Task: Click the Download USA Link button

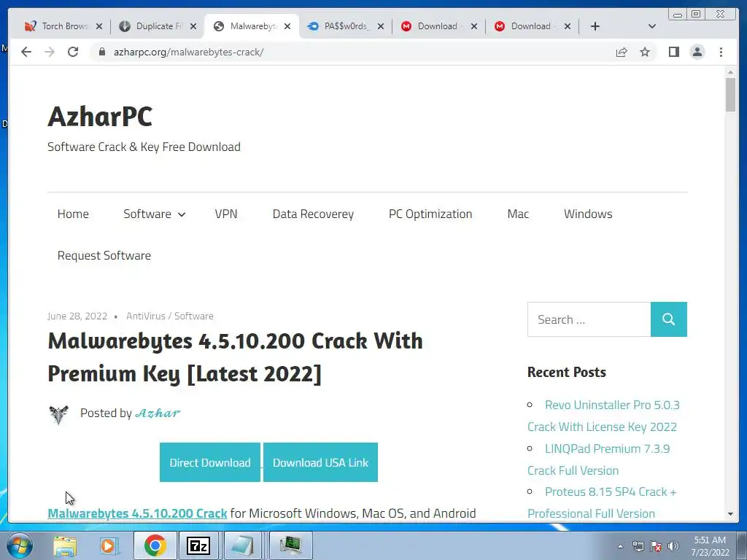Action: (321, 462)
